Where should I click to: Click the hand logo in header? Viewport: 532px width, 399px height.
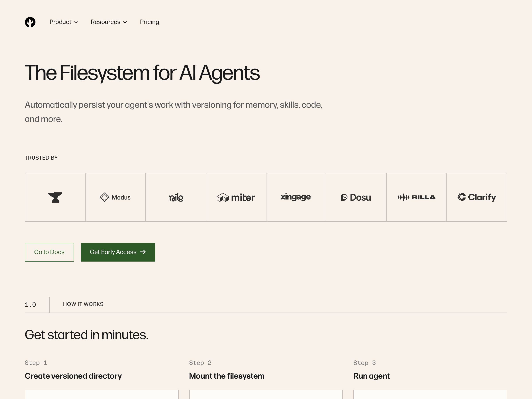click(x=30, y=22)
